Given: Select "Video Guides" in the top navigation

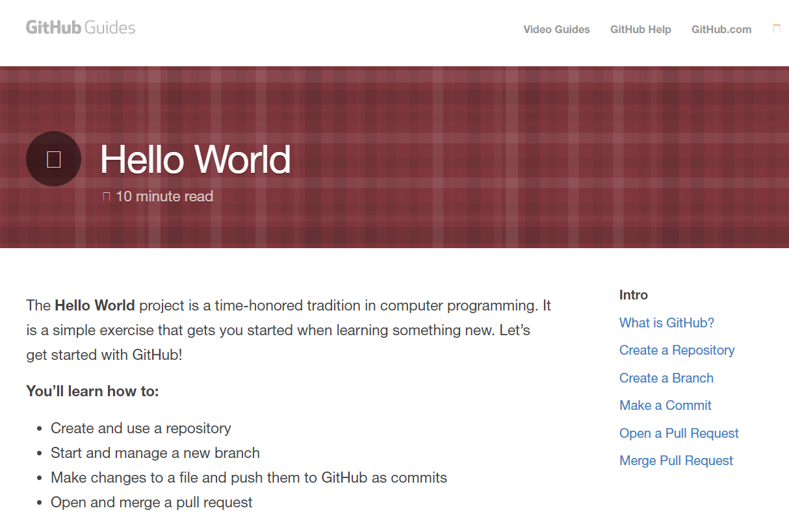Looking at the screenshot, I should click(556, 29).
